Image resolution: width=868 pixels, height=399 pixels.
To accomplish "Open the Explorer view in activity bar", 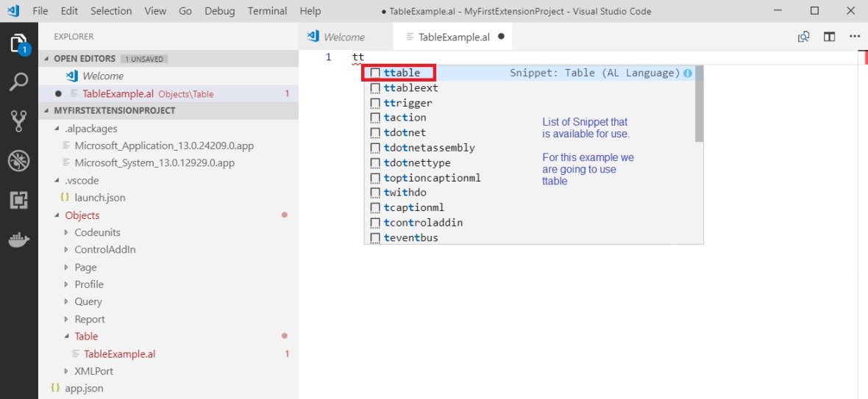I will (x=18, y=43).
